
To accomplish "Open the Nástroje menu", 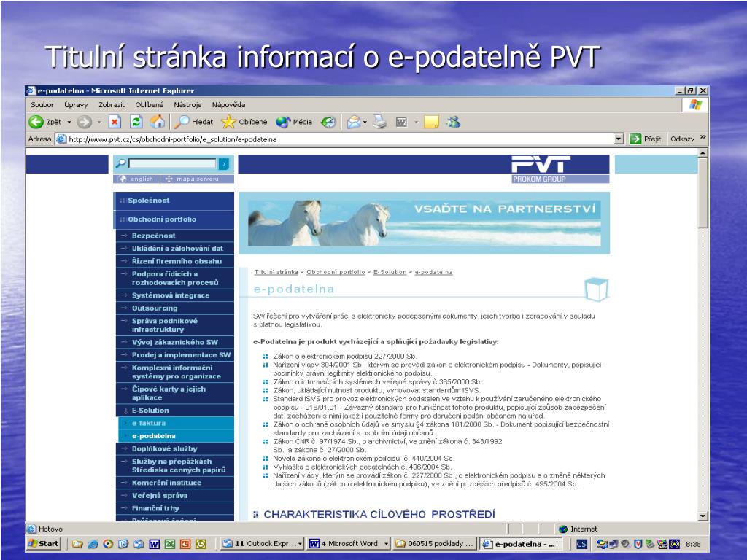I will pos(187,104).
